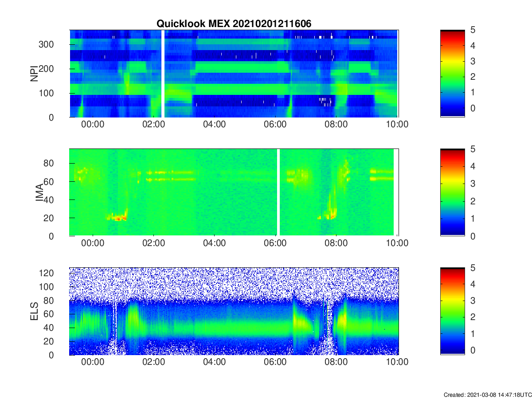Click 06:00 time label under ELS plot
This screenshot has width=532, height=399.
coord(275,362)
